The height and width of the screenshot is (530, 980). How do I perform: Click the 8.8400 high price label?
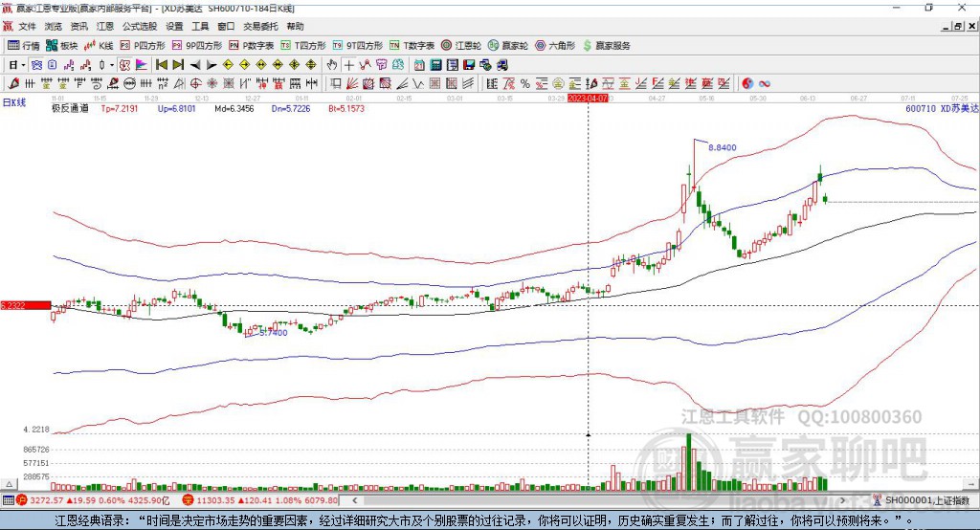(x=722, y=147)
